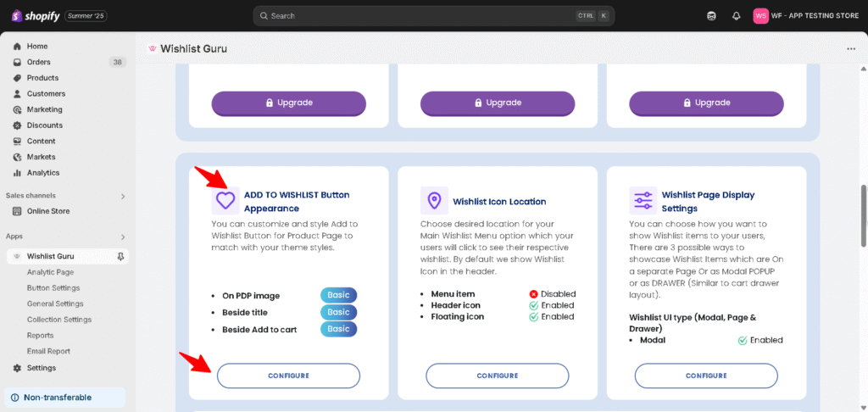This screenshot has height=412, width=868.
Task: Configure the Add to Wishlist Button Appearance
Action: (288, 376)
